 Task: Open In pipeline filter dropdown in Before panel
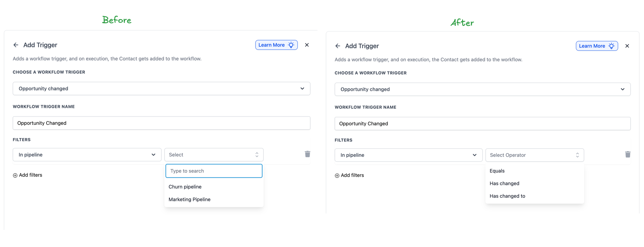[x=87, y=155]
